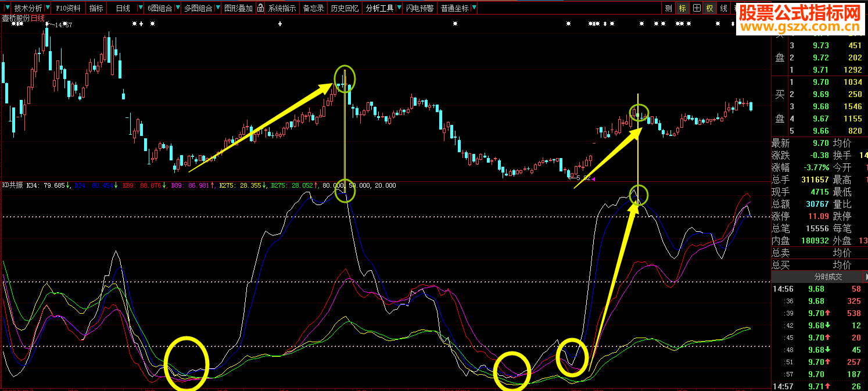
Task: Open the 历史回忆 menu item
Action: [345, 8]
